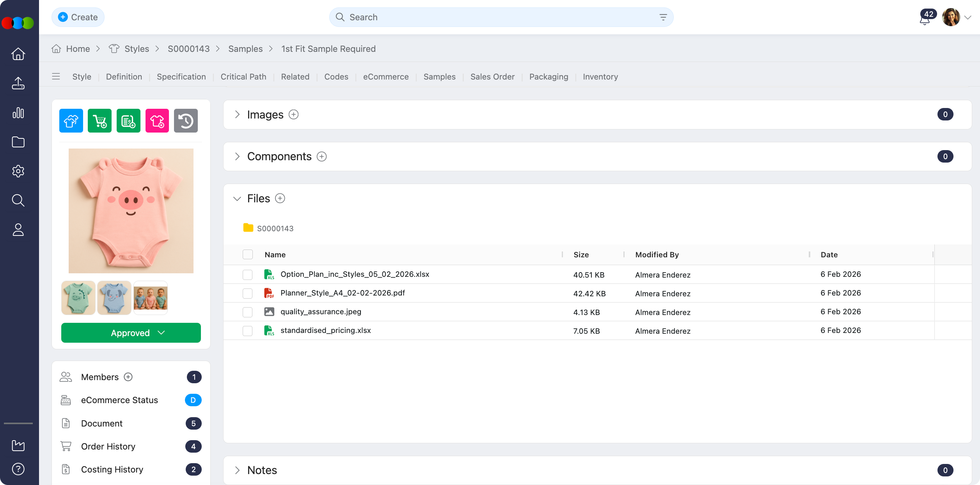Click the upload icon in left sidebar
Viewport: 980px width, 485px height.
click(x=18, y=83)
